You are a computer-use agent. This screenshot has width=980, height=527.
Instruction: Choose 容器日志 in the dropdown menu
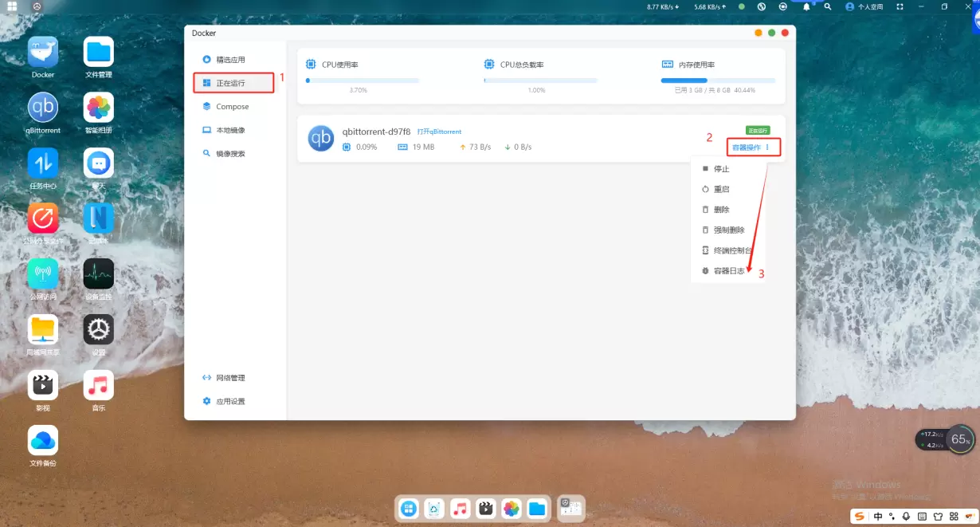pyautogui.click(x=728, y=271)
